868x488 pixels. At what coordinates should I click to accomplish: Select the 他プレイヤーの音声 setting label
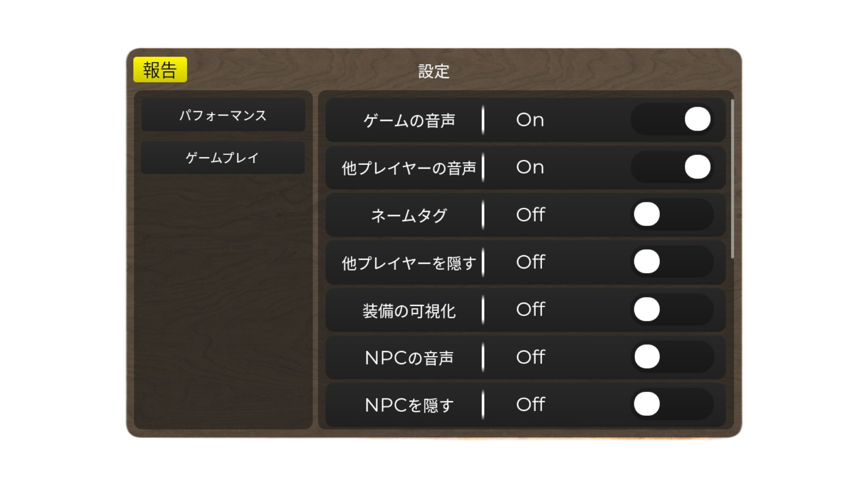409,168
